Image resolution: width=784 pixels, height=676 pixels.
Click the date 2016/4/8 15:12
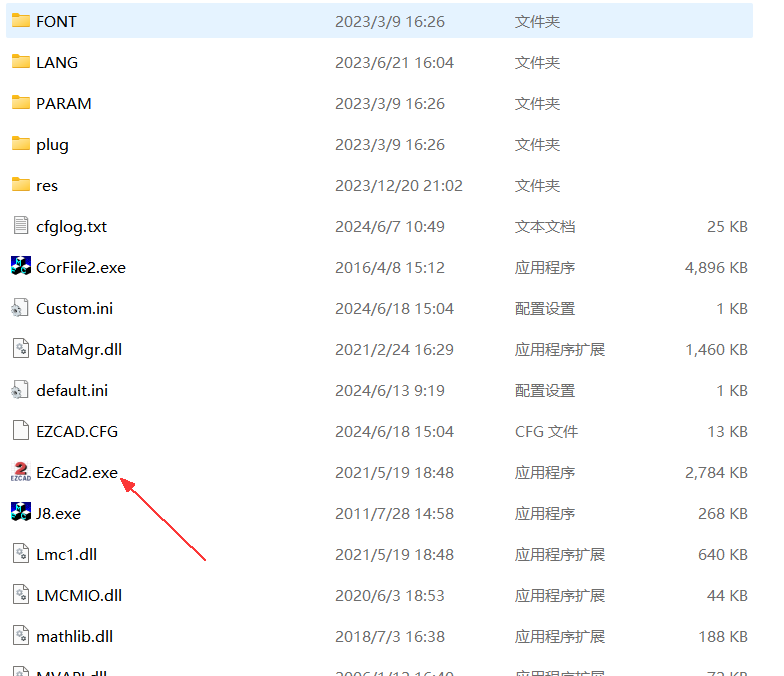(x=390, y=268)
